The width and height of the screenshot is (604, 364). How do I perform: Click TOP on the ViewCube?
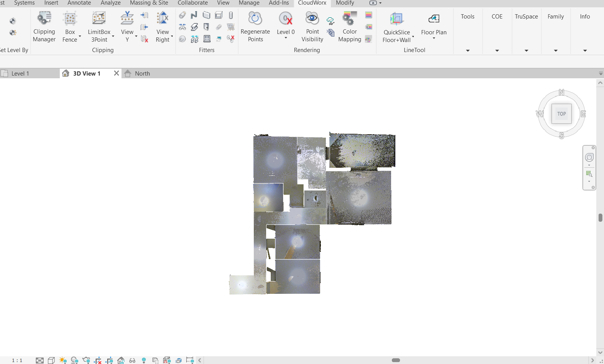tap(561, 113)
